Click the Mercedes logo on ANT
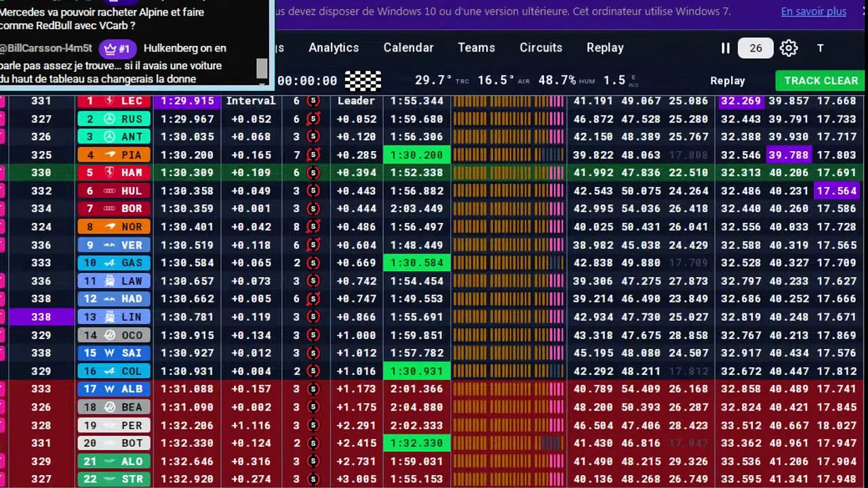 [x=108, y=137]
